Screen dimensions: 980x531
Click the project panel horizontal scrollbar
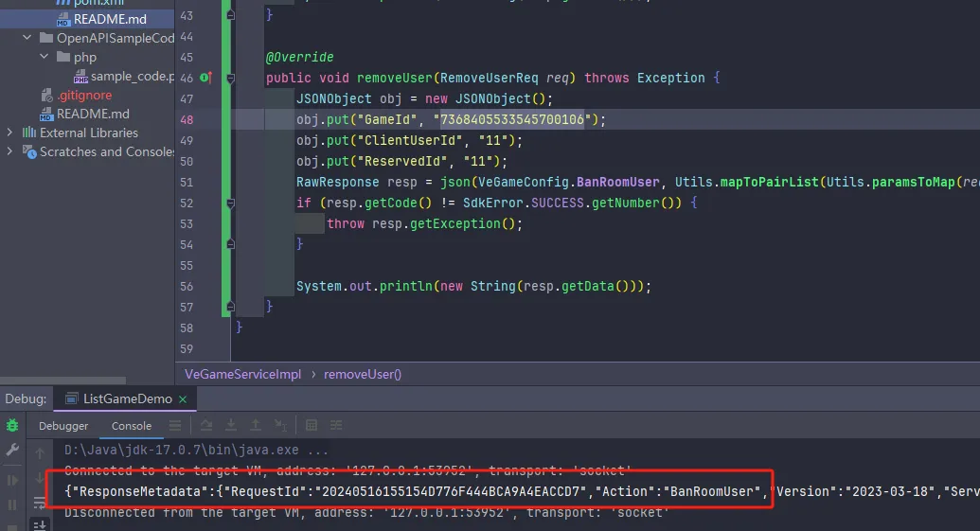click(x=63, y=381)
